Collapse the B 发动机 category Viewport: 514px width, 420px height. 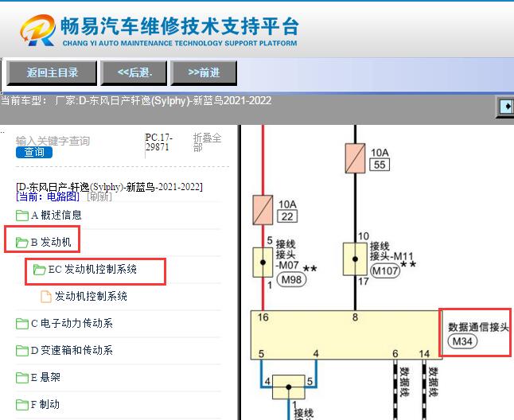(x=51, y=242)
